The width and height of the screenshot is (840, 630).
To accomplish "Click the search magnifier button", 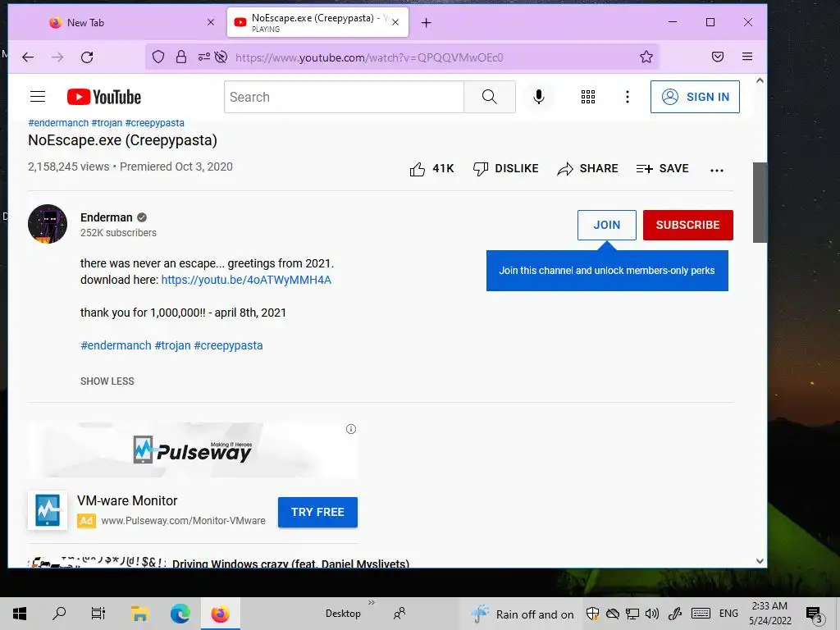I will point(489,97).
